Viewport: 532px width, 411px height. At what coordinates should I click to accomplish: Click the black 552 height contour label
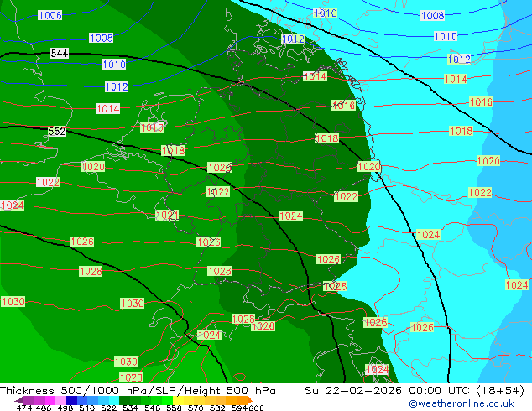tap(57, 131)
